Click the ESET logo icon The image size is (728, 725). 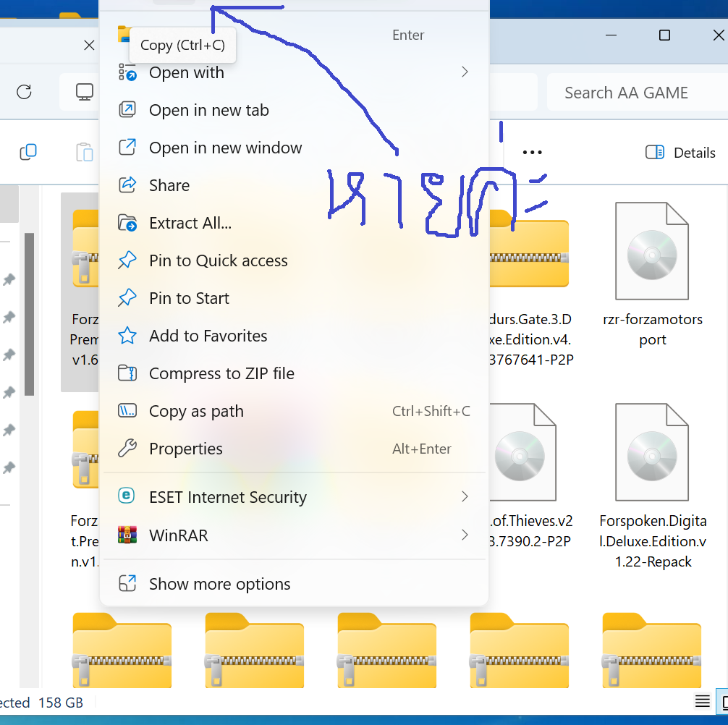pyautogui.click(x=127, y=495)
